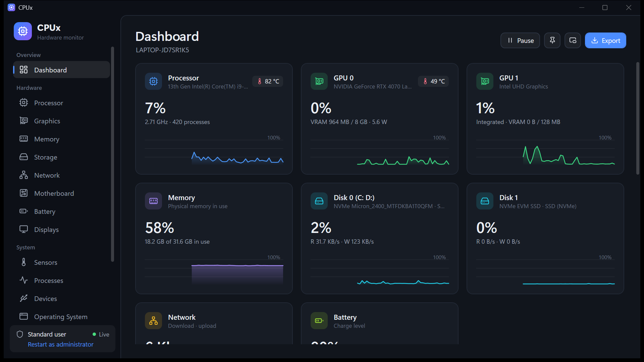The image size is (644, 362).
Task: Click the Operating System icon in sidebar
Action: (23, 316)
